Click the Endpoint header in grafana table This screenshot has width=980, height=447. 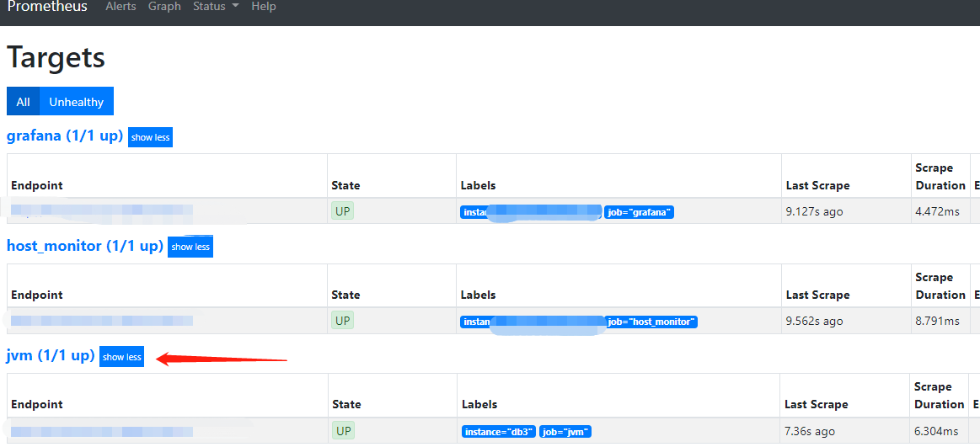coord(37,185)
